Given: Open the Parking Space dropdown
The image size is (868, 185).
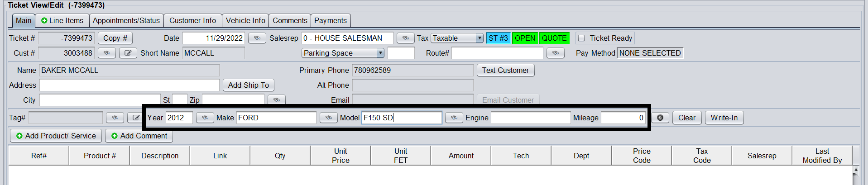Looking at the screenshot, I should [x=380, y=53].
